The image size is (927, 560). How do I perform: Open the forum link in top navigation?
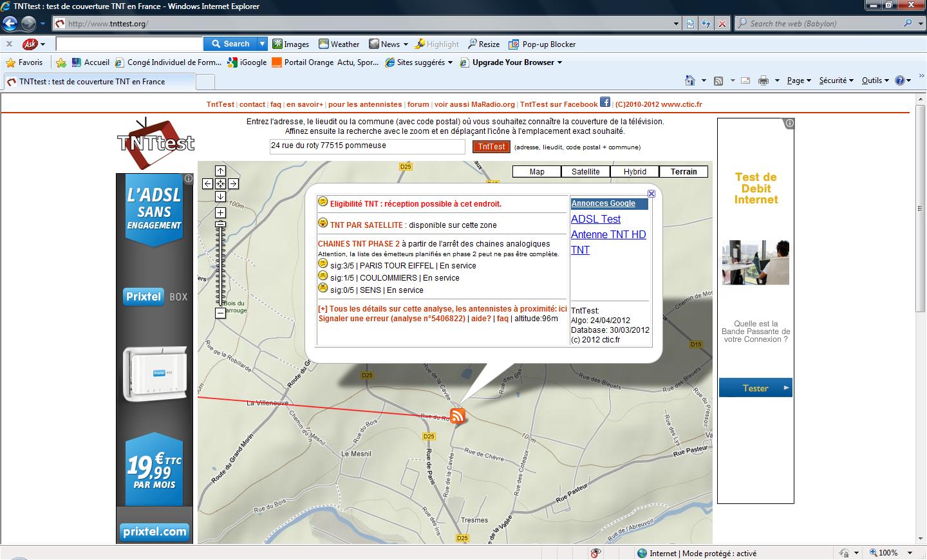click(418, 104)
